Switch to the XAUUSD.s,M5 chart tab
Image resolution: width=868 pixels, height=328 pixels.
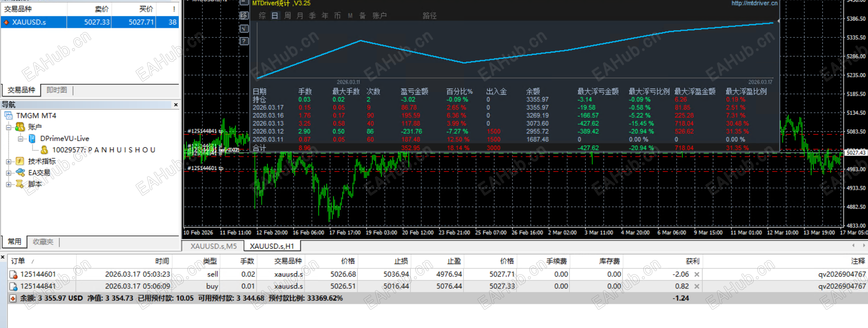coord(213,246)
